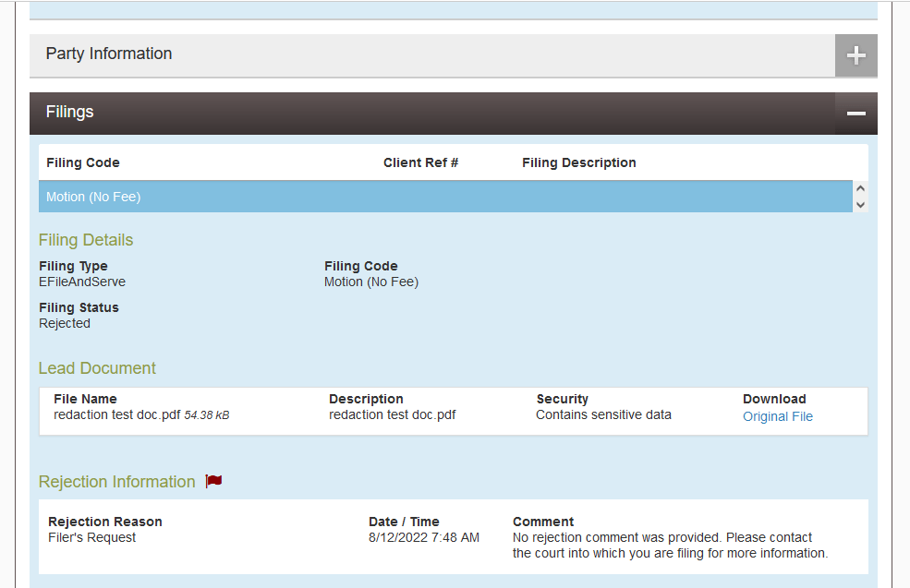Click the red rejection flag icon
The height and width of the screenshot is (588, 910).
coord(213,481)
